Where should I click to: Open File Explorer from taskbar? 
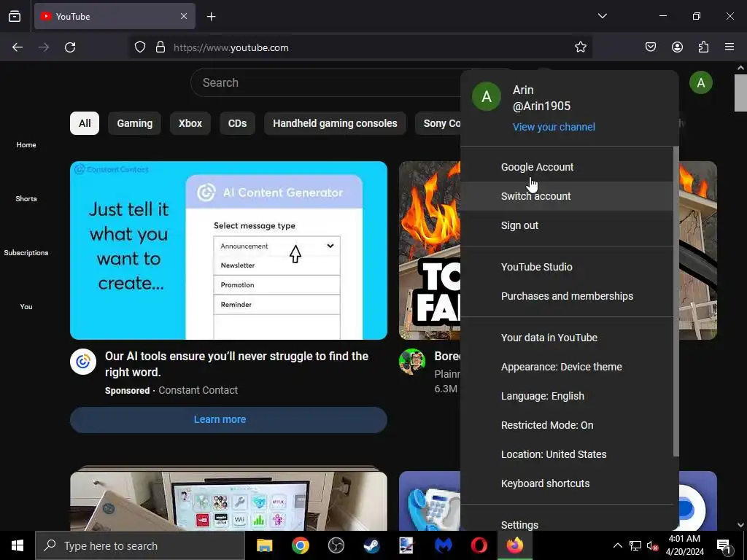264,545
